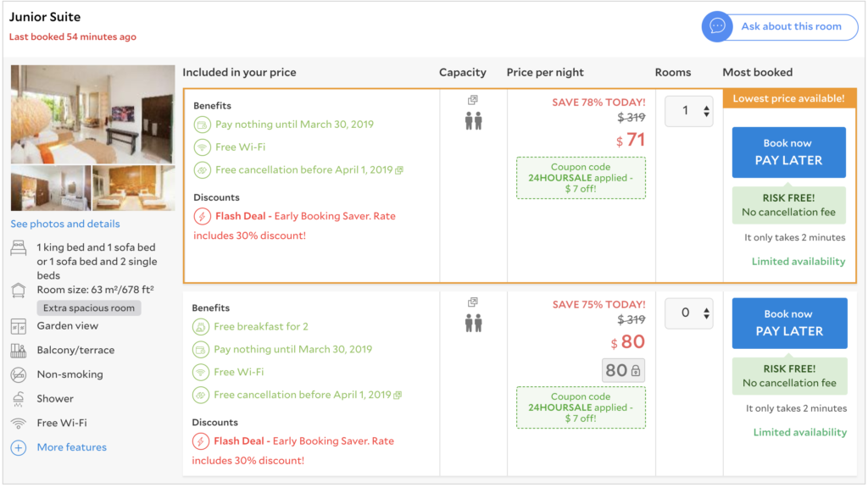Open See photos and details link
Image resolution: width=868 pixels, height=493 pixels.
click(65, 224)
